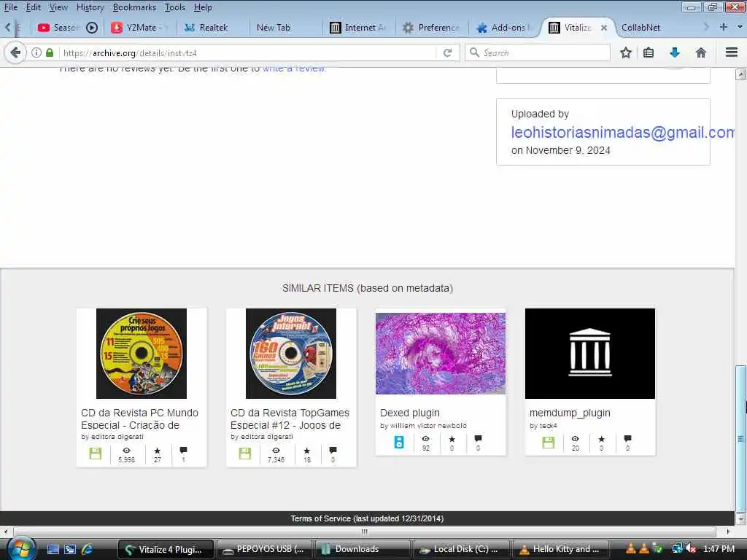Click the reviews bubble on TopGames card

pyautogui.click(x=333, y=450)
